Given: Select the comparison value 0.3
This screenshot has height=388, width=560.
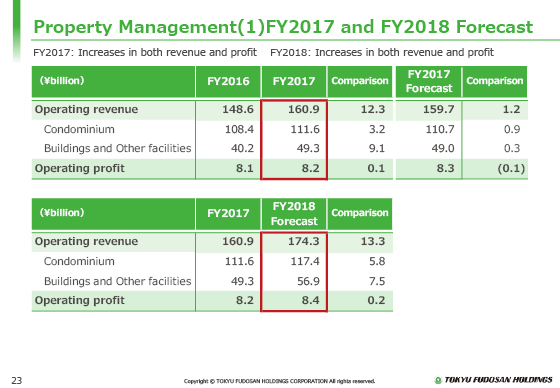Looking at the screenshot, I should coord(512,148).
